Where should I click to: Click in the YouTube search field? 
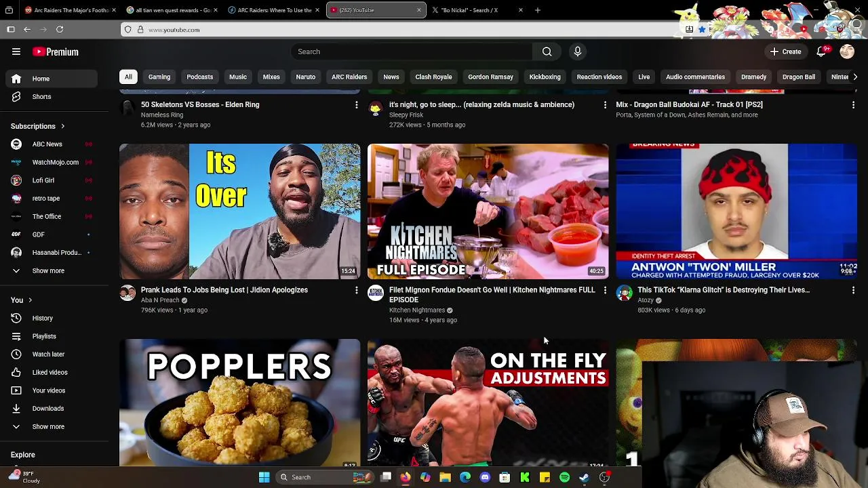tap(412, 52)
